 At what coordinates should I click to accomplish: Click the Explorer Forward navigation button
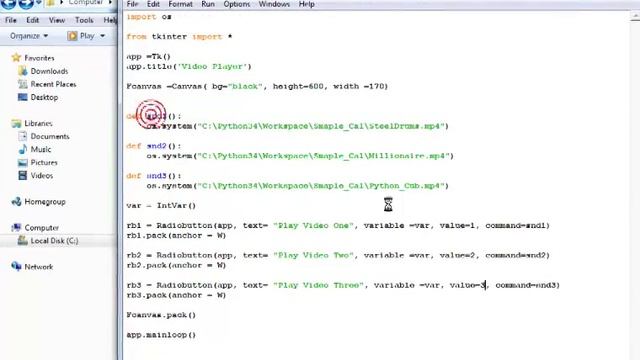tap(26, 4)
